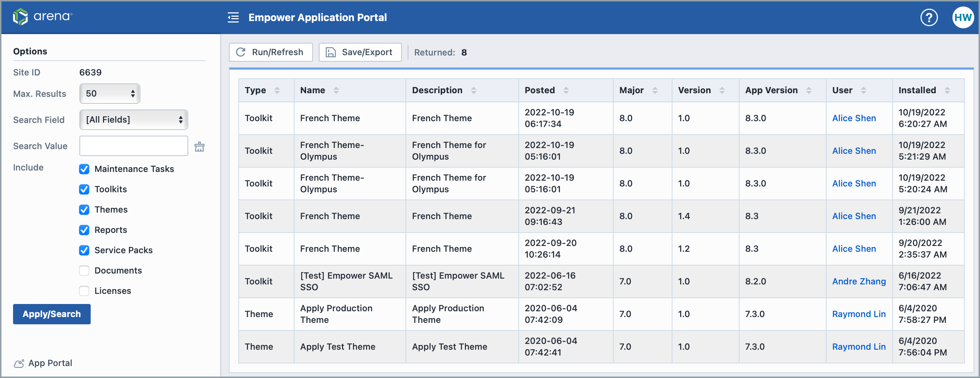Click the Empower Application Portal title
980x378 pixels.
[317, 17]
